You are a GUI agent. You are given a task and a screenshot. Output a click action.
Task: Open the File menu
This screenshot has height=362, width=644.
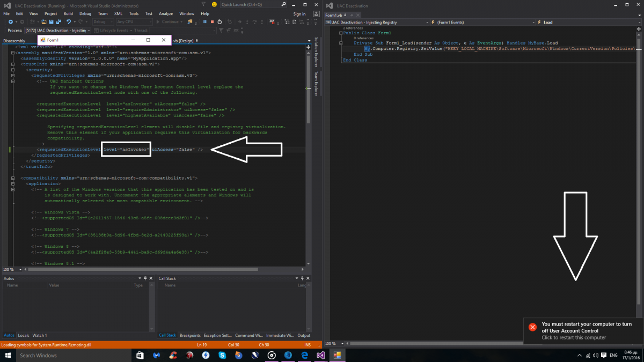pyautogui.click(x=7, y=13)
